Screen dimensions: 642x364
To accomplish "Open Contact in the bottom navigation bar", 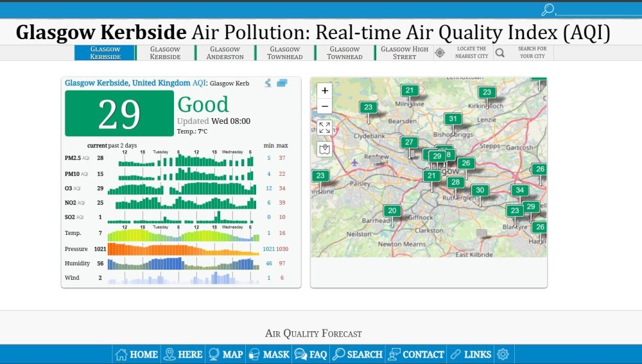I will coord(416,354).
